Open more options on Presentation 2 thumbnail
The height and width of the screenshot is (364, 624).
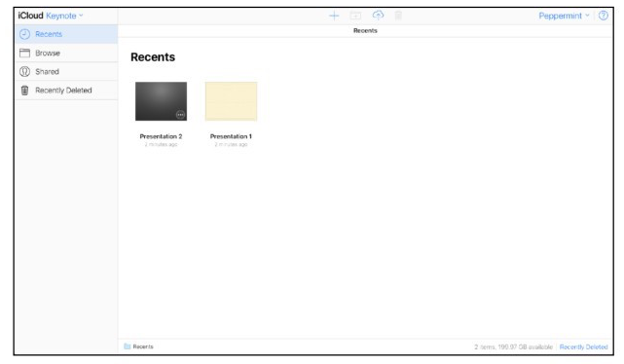pyautogui.click(x=180, y=115)
